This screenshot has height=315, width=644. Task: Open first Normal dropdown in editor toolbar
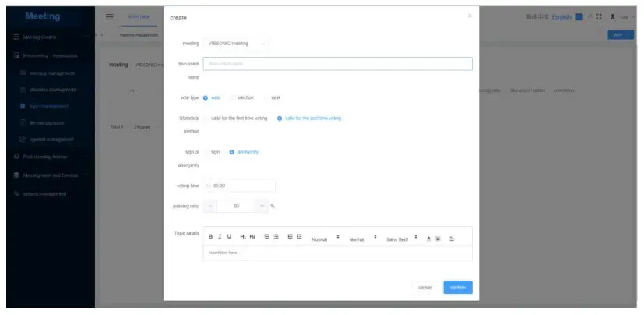[326, 239]
